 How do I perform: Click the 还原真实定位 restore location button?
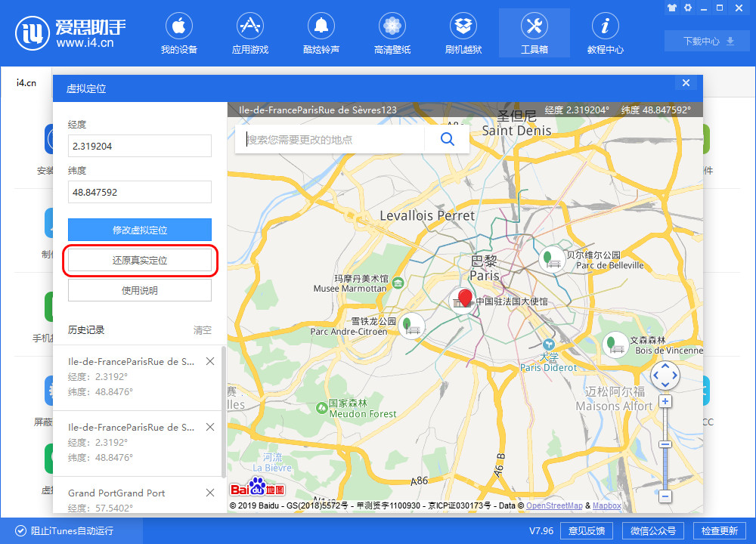139,260
